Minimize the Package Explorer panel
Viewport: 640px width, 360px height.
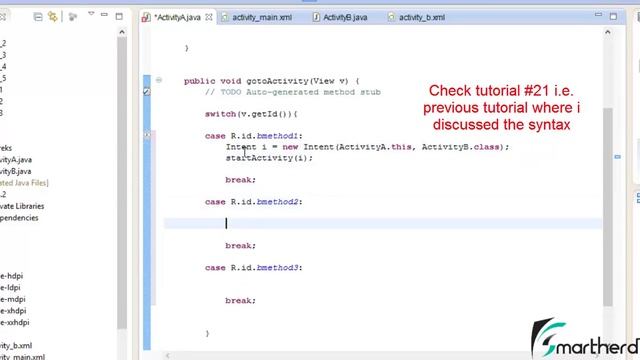point(104,15)
